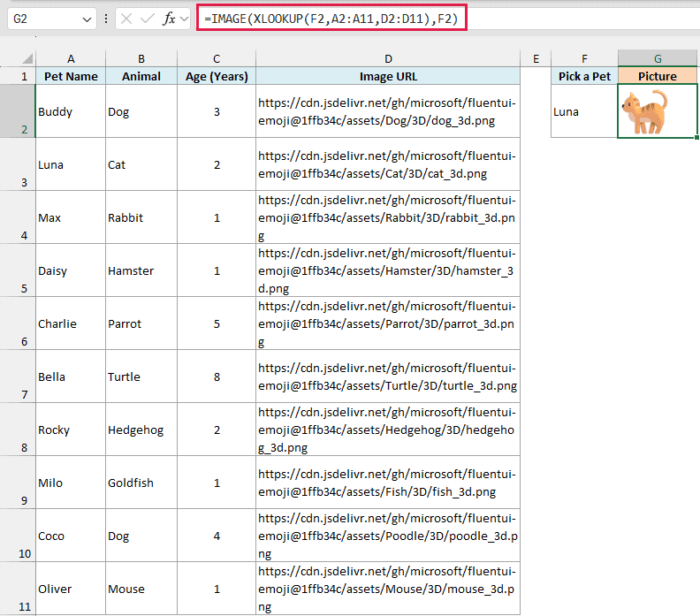The image size is (700, 616).
Task: Click Bella's age cell showing 8
Action: coord(217,376)
